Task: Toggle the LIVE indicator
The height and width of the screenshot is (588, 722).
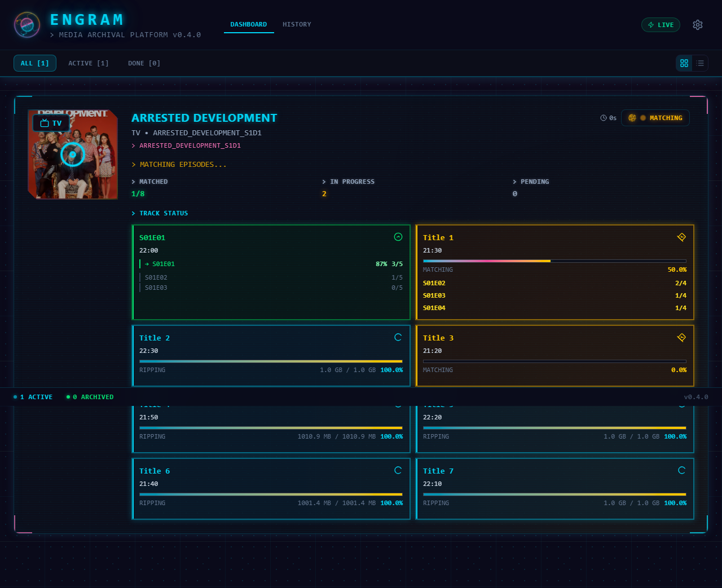Action: 661,25
